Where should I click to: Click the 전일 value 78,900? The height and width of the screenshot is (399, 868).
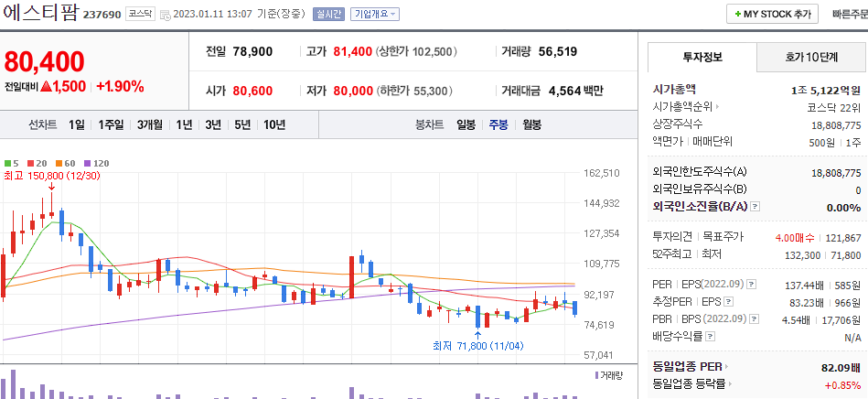pyautogui.click(x=253, y=52)
